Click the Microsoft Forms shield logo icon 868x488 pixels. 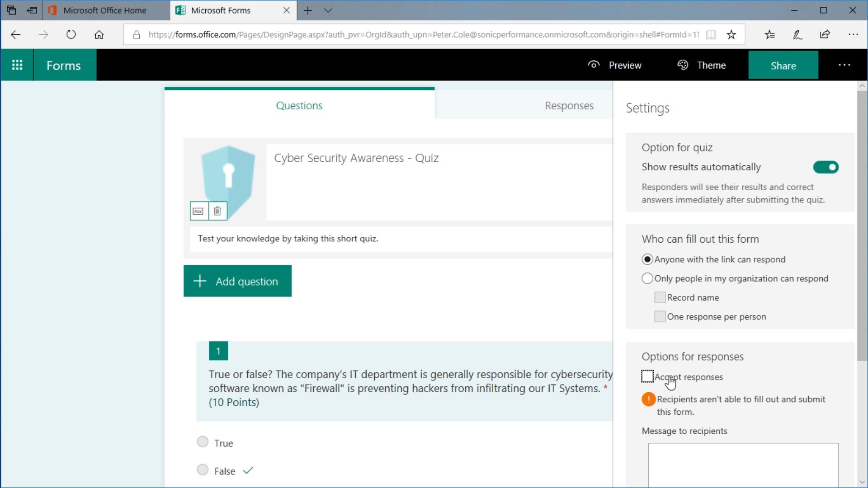click(x=228, y=176)
